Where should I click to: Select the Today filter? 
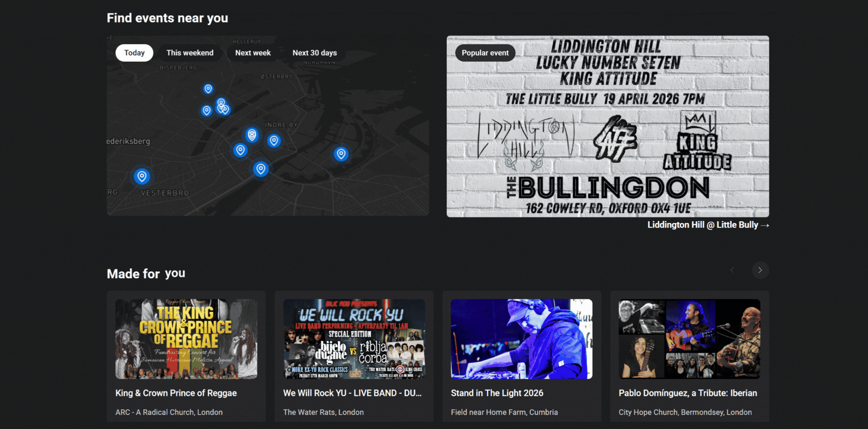pos(134,53)
